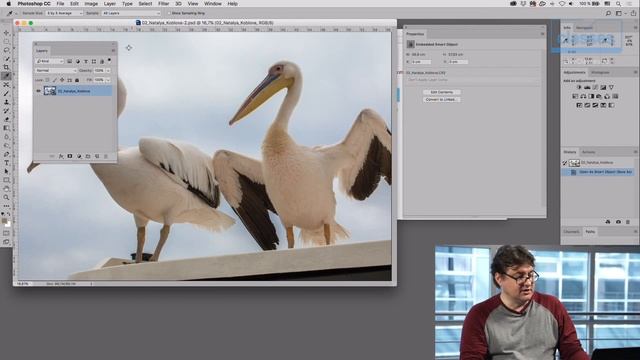Toggle lock position in Layers panel

(x=62, y=80)
